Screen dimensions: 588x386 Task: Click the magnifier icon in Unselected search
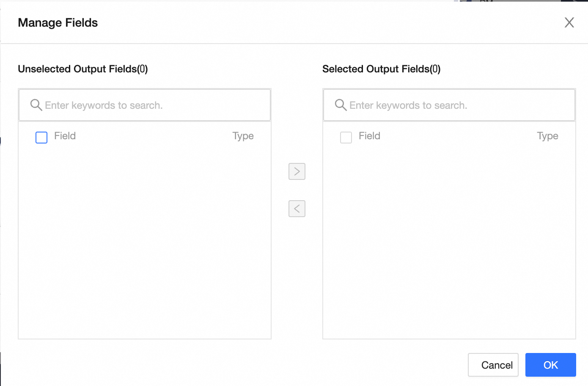(x=36, y=105)
